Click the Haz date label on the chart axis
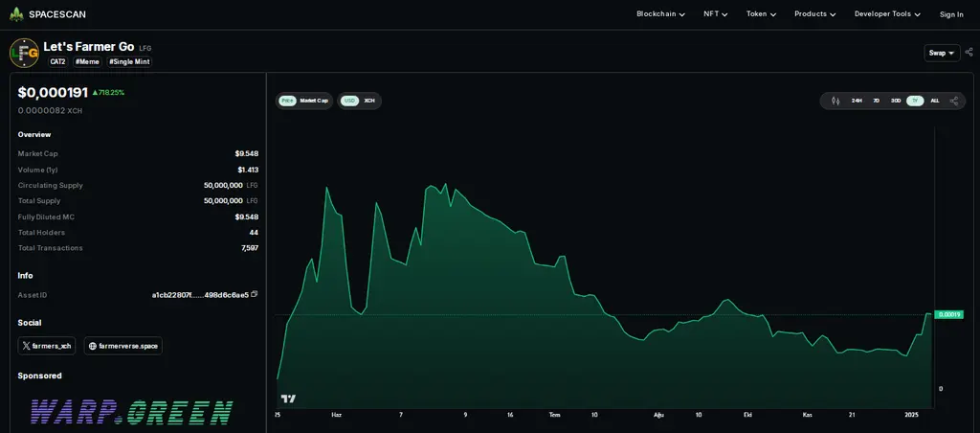980x433 pixels. point(336,415)
